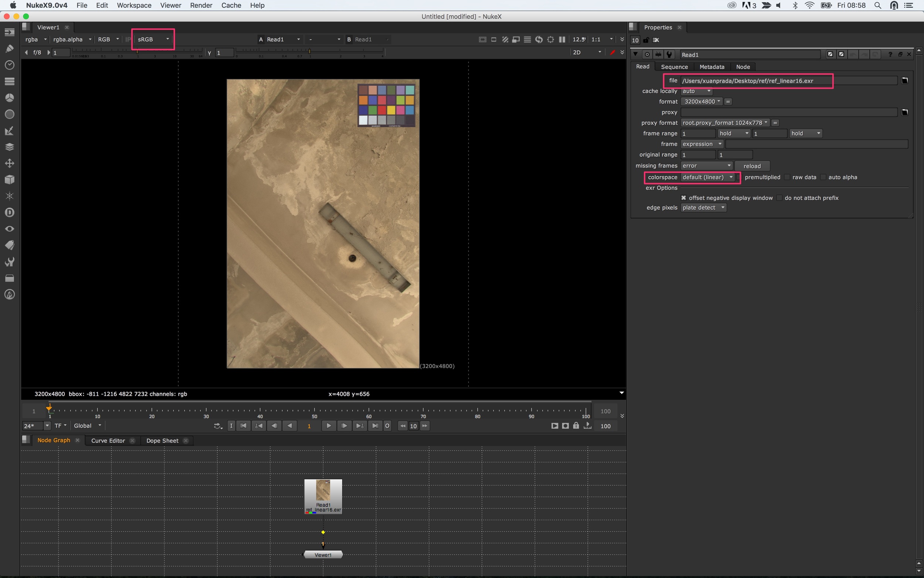The height and width of the screenshot is (578, 924).
Task: Open the Deep nodes menu icon
Action: click(x=10, y=213)
